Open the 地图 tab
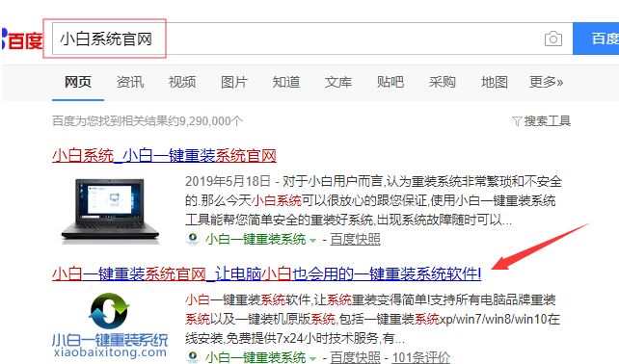The width and height of the screenshot is (619, 364). pyautogui.click(x=495, y=82)
